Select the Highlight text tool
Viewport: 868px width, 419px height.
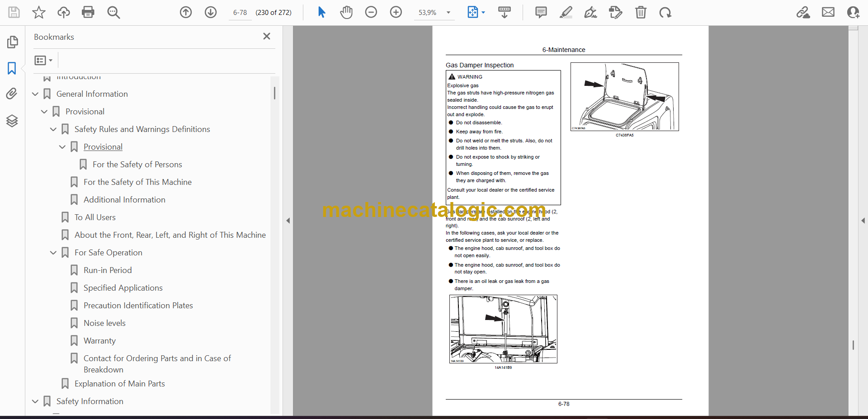coord(566,12)
